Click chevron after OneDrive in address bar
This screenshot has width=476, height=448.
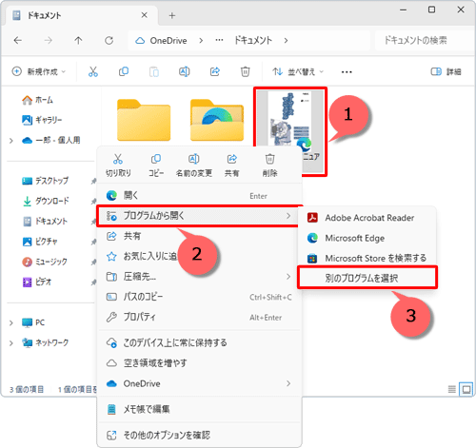coord(201,41)
